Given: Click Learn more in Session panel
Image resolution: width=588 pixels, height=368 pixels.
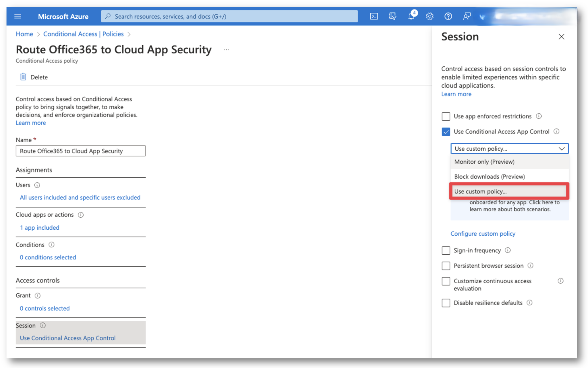Looking at the screenshot, I should click(456, 94).
